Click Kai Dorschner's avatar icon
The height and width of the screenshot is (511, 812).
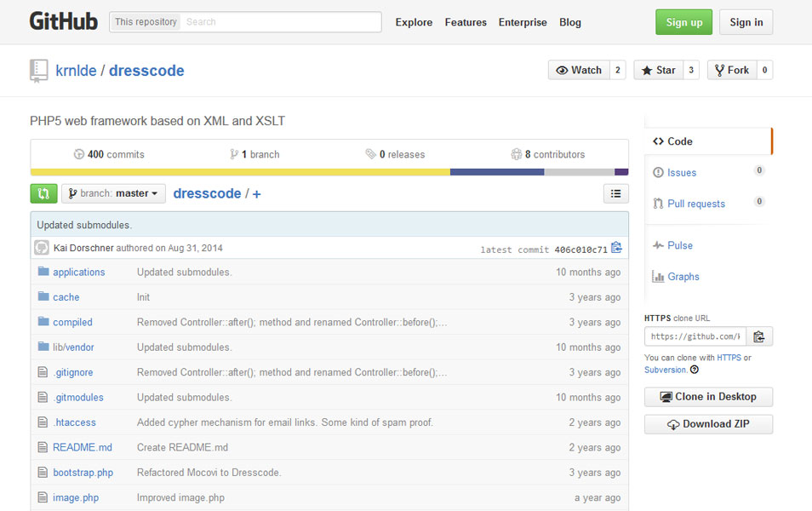(x=42, y=248)
